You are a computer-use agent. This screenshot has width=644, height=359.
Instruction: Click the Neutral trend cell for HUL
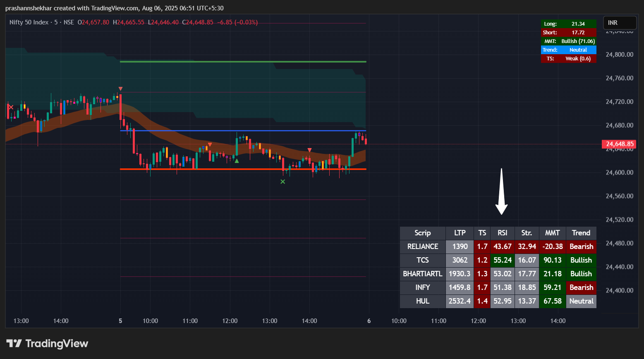(x=581, y=301)
